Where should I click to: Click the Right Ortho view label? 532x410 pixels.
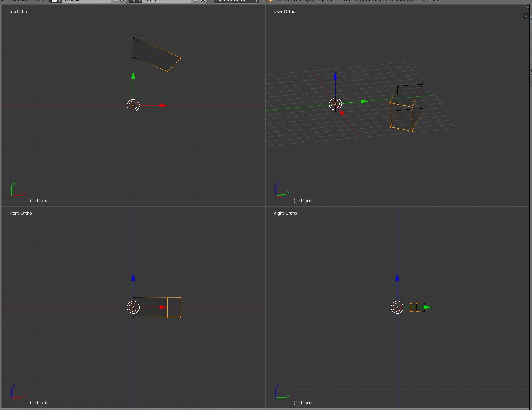[x=285, y=213]
